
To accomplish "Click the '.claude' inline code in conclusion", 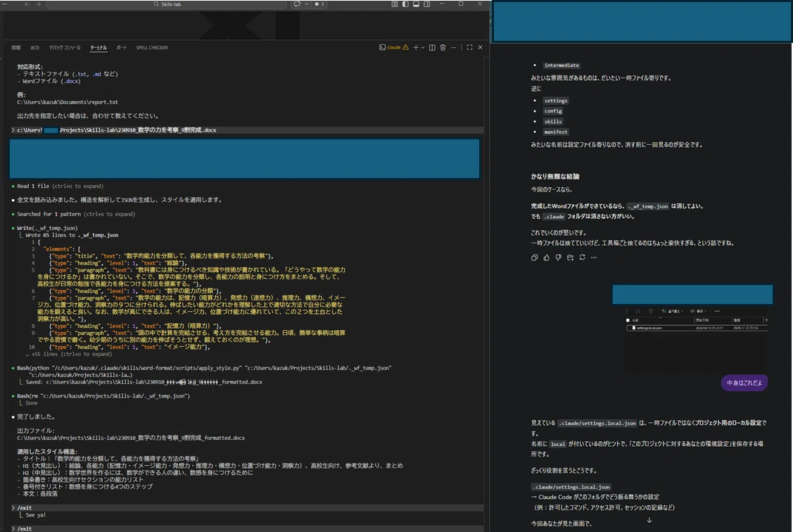I will coord(554,217).
